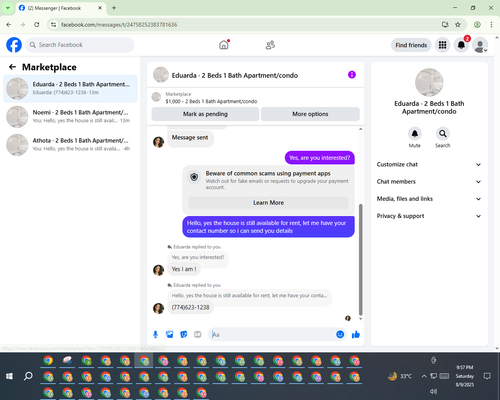This screenshot has height=400, width=500.
Task: Record a voice clip with microphone icon
Action: [155, 334]
